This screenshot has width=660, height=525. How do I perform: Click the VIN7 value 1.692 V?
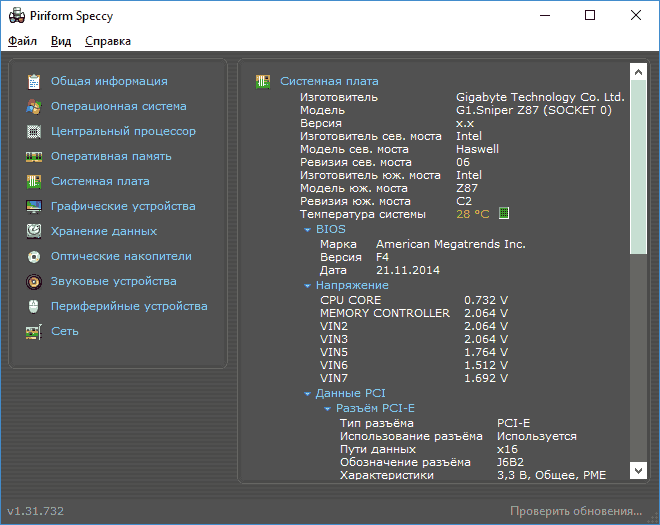[486, 378]
